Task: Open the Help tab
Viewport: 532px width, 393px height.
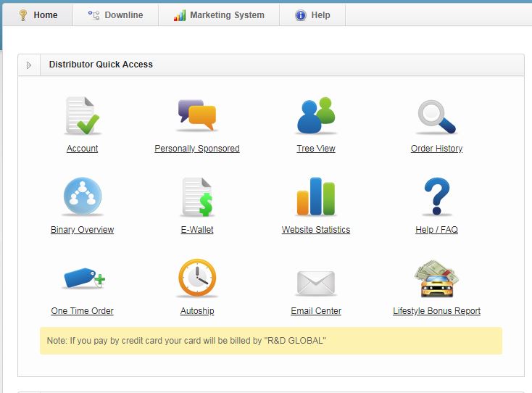Action: [x=312, y=15]
